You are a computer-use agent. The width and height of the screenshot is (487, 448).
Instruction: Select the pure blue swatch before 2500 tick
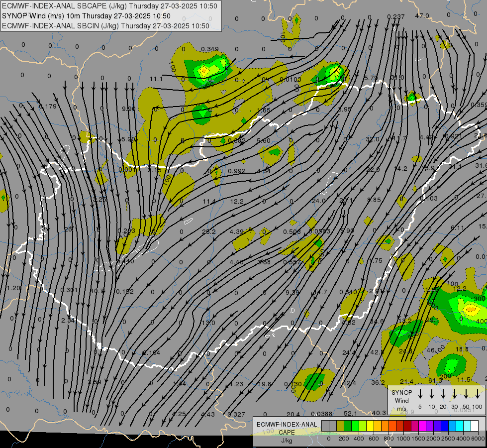444,426
